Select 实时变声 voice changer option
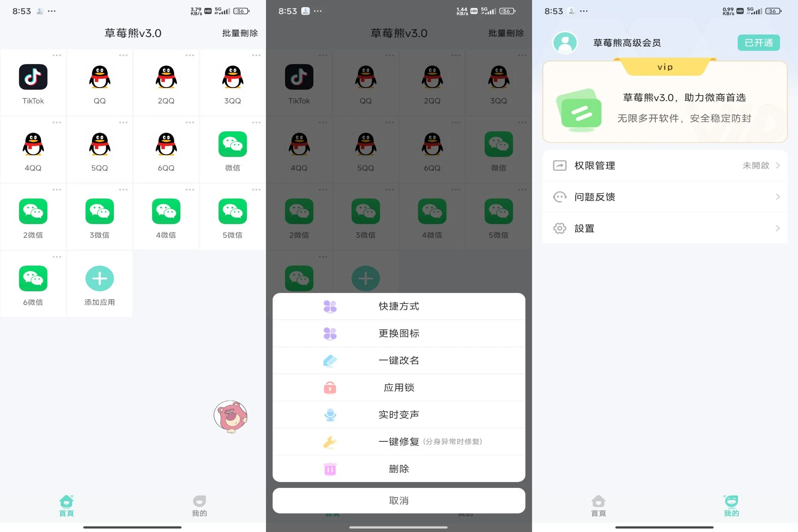Image resolution: width=798 pixels, height=532 pixels. point(399,414)
